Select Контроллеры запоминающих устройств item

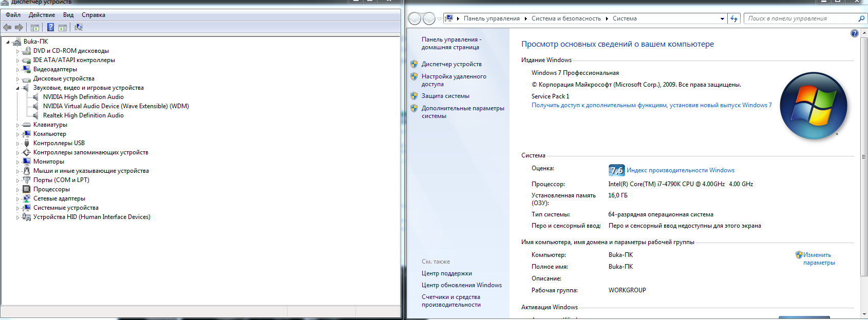point(91,152)
